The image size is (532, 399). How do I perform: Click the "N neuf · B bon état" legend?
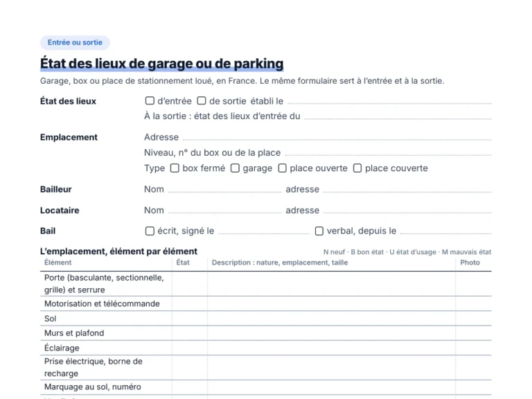pyautogui.click(x=407, y=252)
